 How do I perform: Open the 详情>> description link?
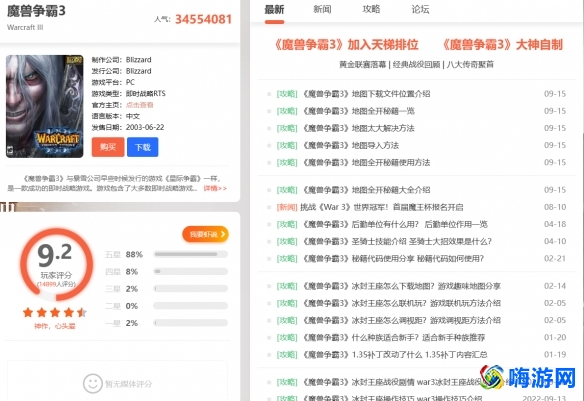pyautogui.click(x=215, y=188)
